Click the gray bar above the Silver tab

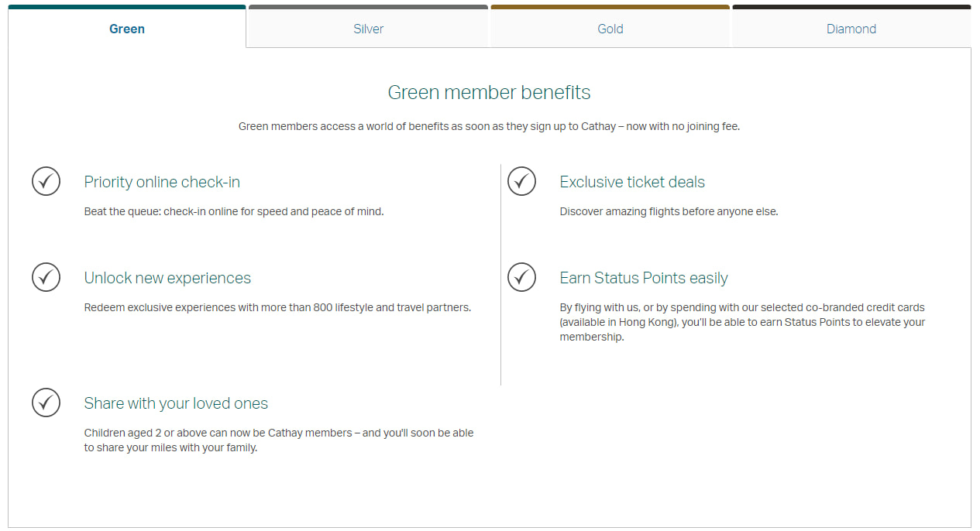[368, 5]
